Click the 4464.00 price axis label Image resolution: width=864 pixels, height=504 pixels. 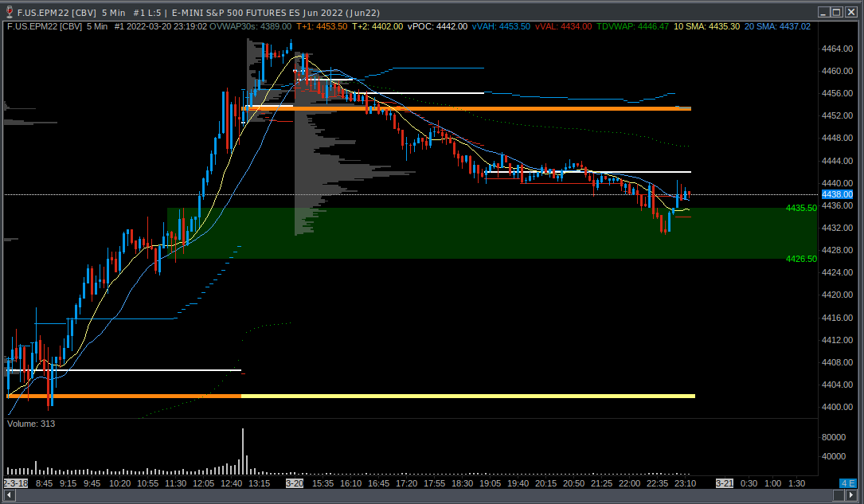tap(837, 49)
